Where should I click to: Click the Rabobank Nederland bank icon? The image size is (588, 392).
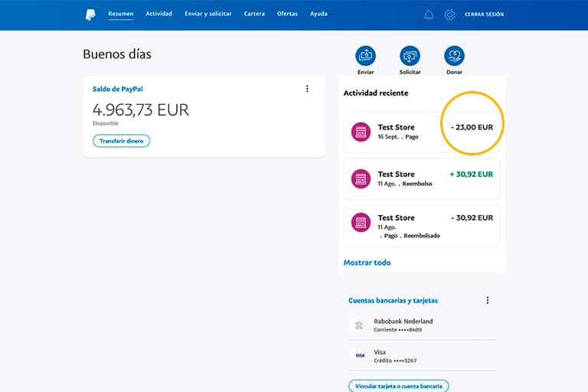pyautogui.click(x=359, y=325)
